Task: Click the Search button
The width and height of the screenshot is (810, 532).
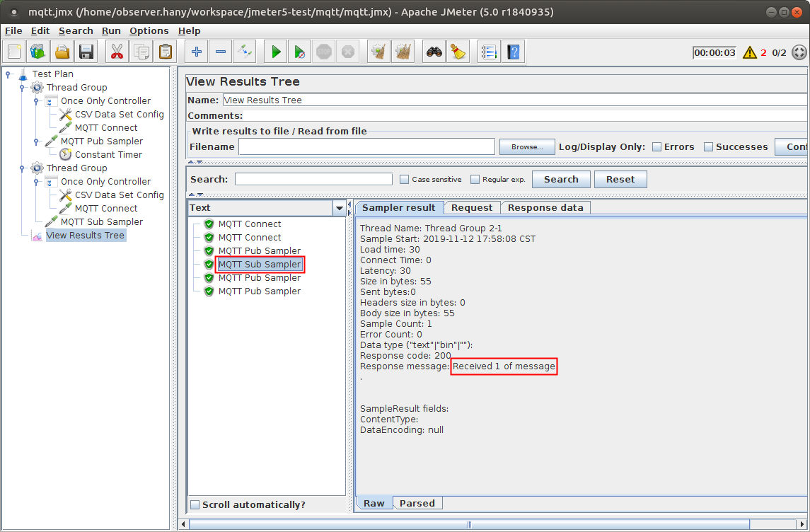Action: [561, 179]
